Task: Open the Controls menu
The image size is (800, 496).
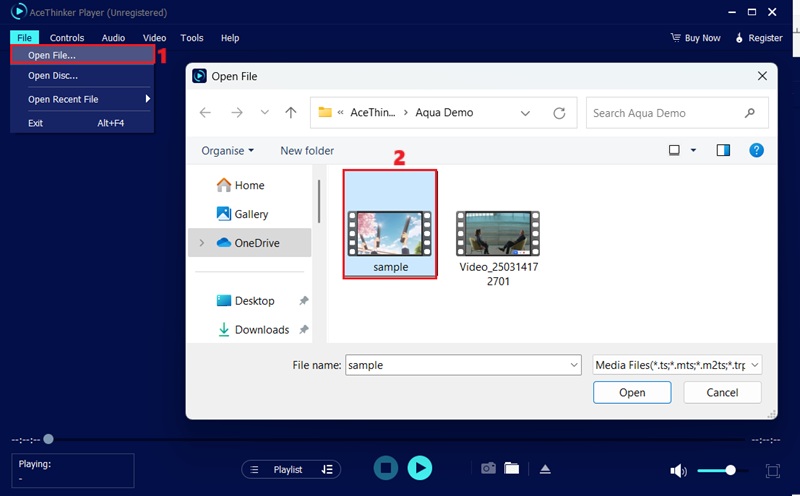Action: pyautogui.click(x=67, y=38)
